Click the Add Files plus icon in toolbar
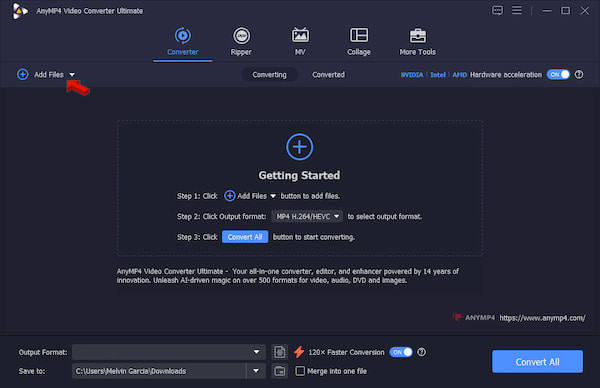Screen dimensions: 600x388 click(x=23, y=74)
